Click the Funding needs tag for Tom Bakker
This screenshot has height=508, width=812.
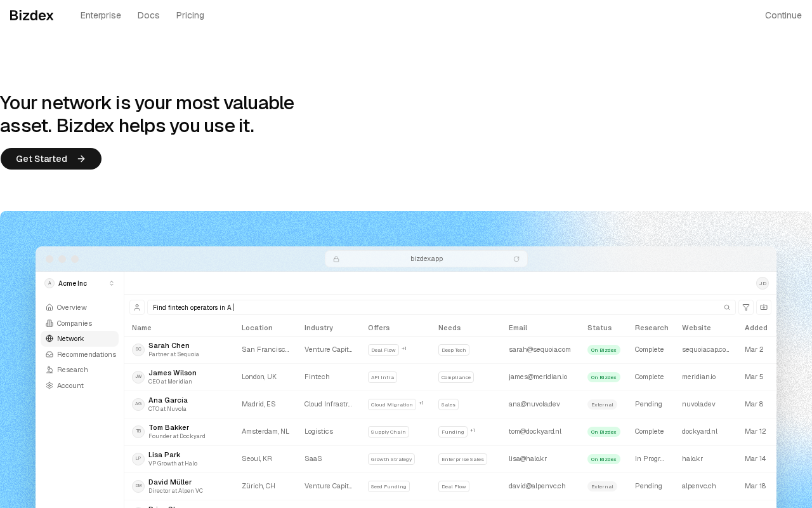pyautogui.click(x=453, y=432)
